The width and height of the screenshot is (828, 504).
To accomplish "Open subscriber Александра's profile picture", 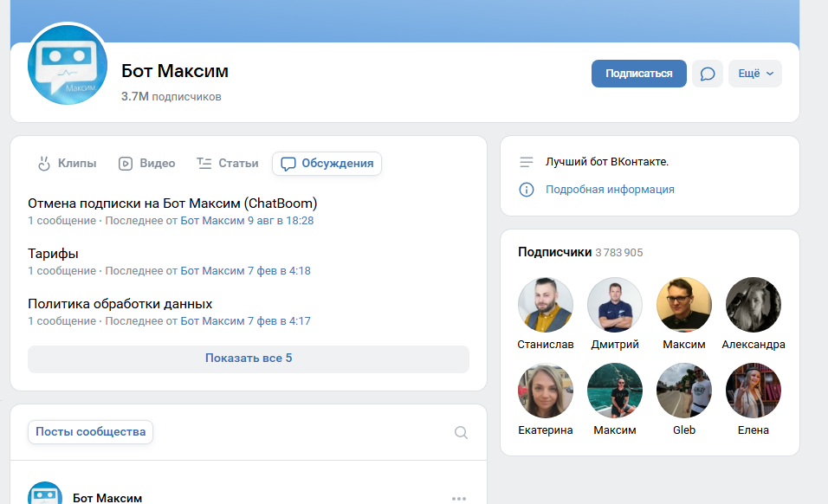I will point(753,305).
